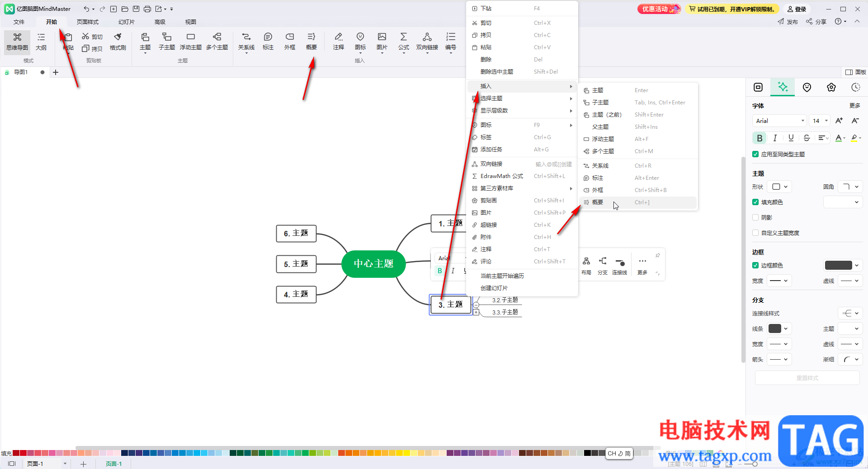Insert a 图片 image from the ribbon
Image resolution: width=868 pixels, height=469 pixels.
click(x=382, y=41)
